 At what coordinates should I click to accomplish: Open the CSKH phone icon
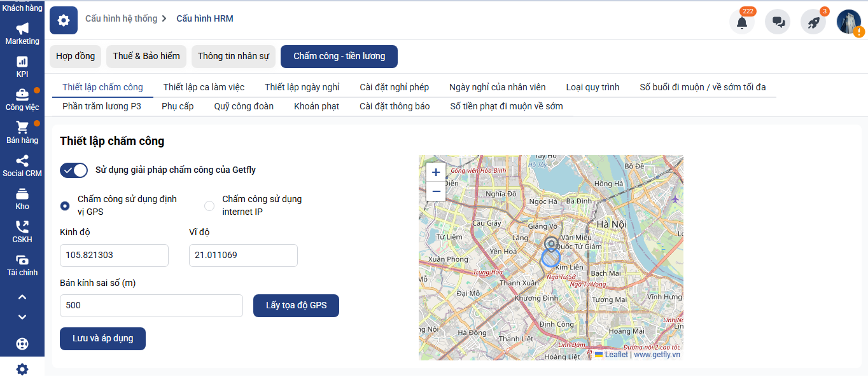pyautogui.click(x=22, y=227)
